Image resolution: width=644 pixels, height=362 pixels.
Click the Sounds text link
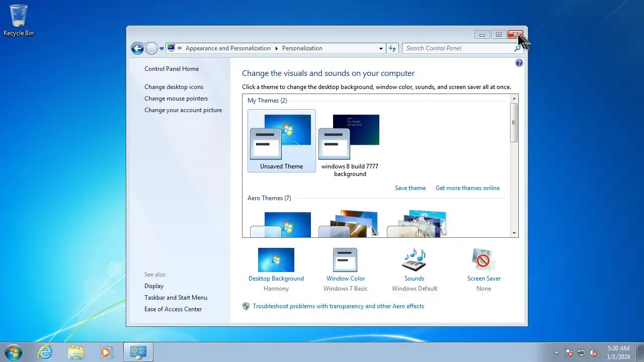point(414,279)
